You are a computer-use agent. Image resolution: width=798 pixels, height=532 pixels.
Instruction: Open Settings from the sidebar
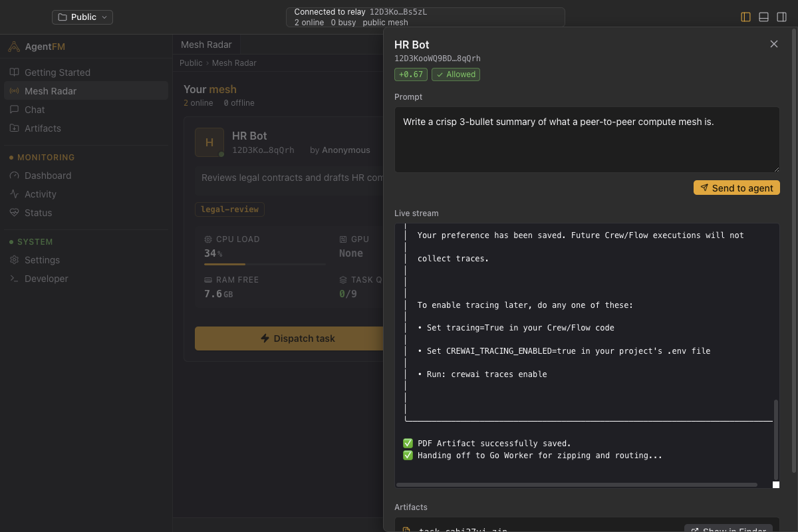(86, 260)
